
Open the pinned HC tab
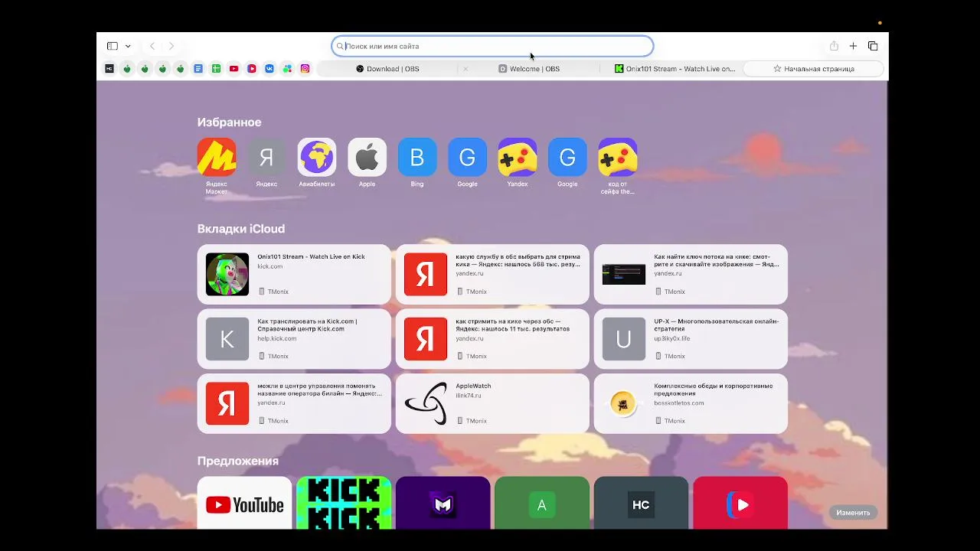tap(109, 69)
